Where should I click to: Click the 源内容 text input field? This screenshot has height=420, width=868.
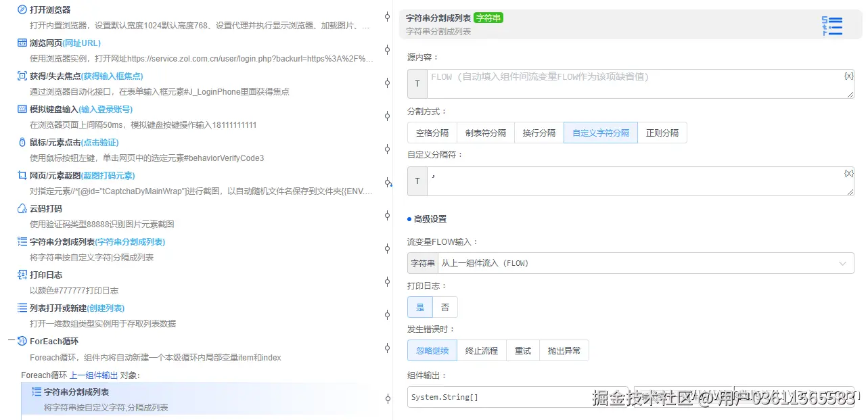pos(640,84)
